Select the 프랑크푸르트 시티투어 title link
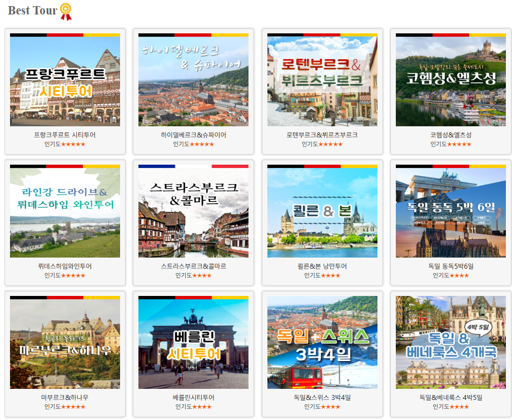This screenshot has width=512, height=420. coord(64,134)
